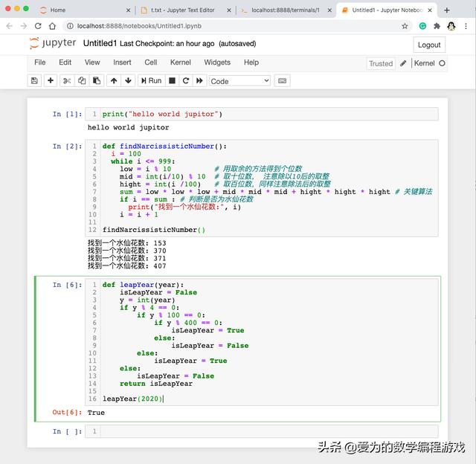This screenshot has width=476, height=464.
Task: Close the Home browser tab
Action: coord(128,10)
